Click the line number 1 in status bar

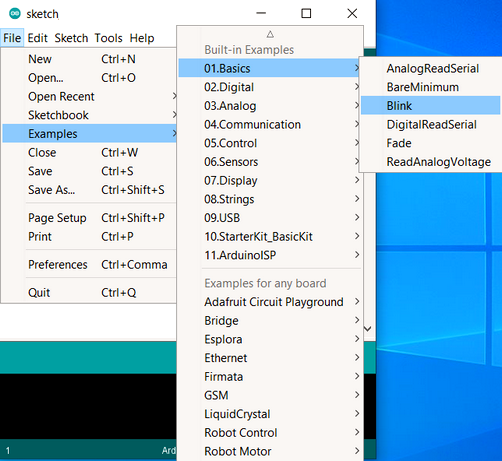point(8,451)
